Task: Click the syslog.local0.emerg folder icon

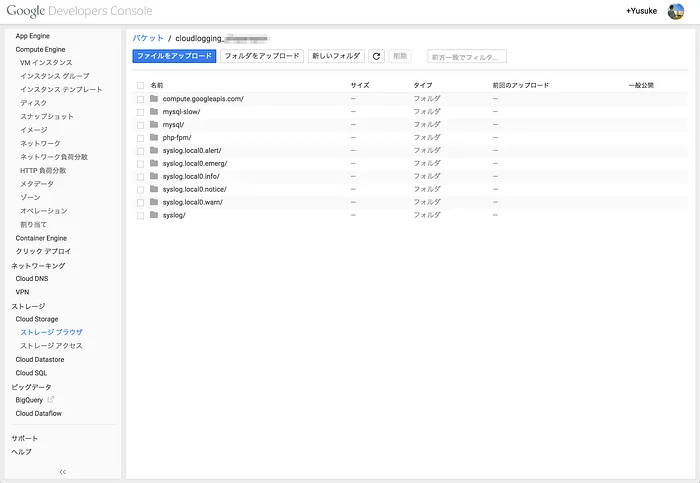Action: [x=154, y=163]
